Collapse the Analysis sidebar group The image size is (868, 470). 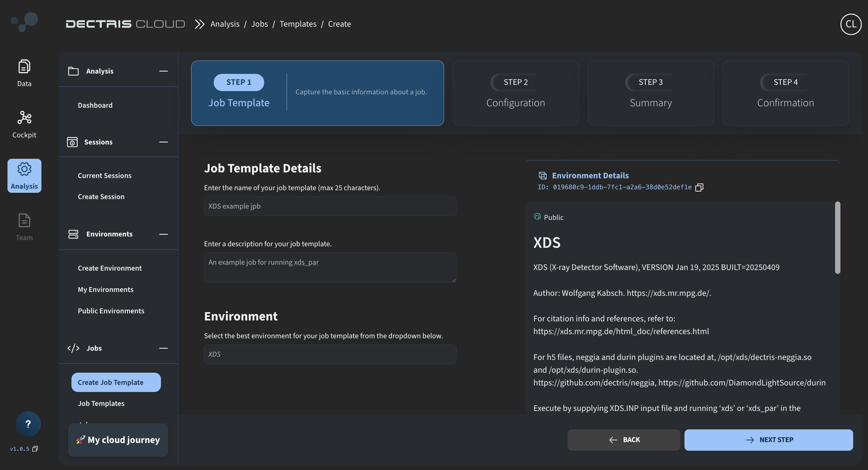163,71
